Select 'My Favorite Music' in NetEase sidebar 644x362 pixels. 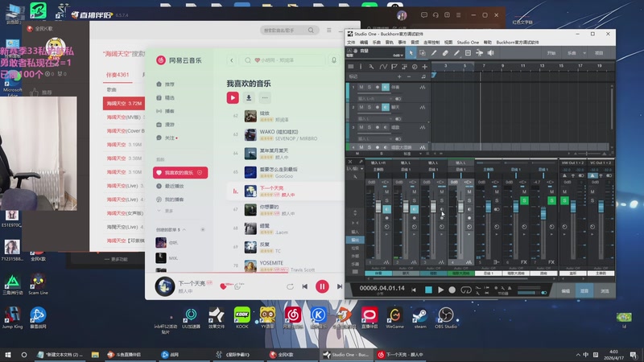(180, 173)
